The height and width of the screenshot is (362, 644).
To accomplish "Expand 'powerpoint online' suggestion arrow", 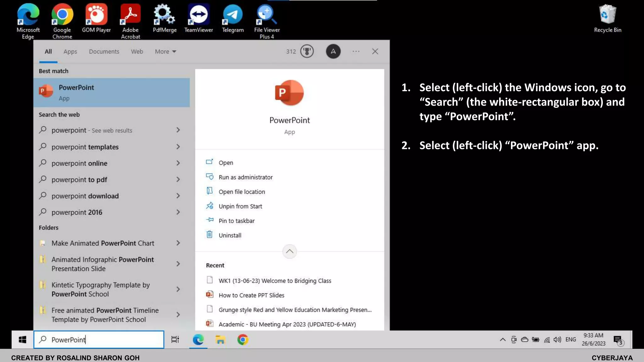I will click(x=178, y=163).
